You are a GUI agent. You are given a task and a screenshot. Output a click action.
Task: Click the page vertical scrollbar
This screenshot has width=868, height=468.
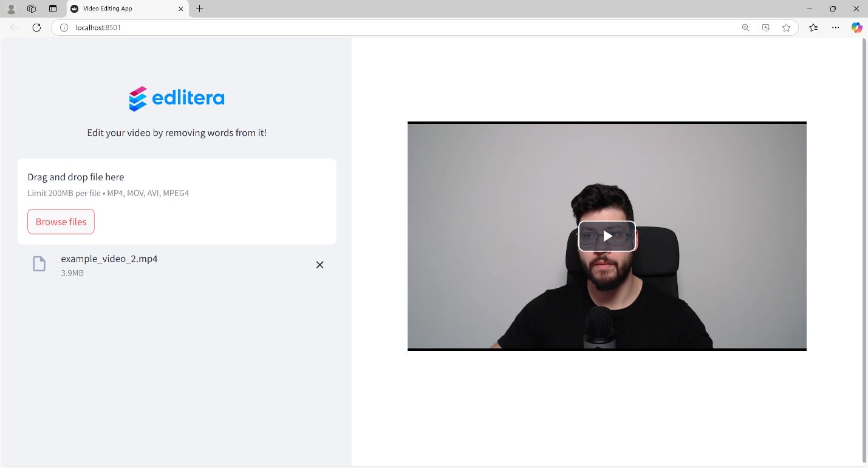[x=864, y=251]
